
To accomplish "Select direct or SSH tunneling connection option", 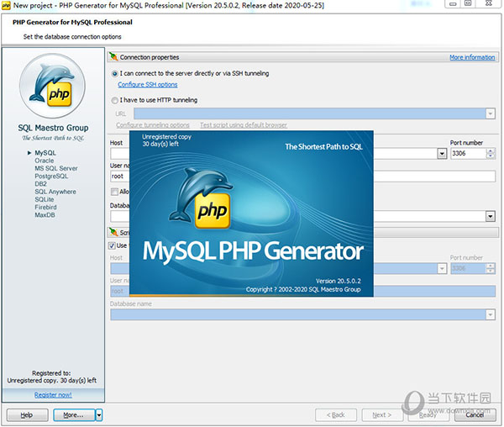I will [x=115, y=74].
